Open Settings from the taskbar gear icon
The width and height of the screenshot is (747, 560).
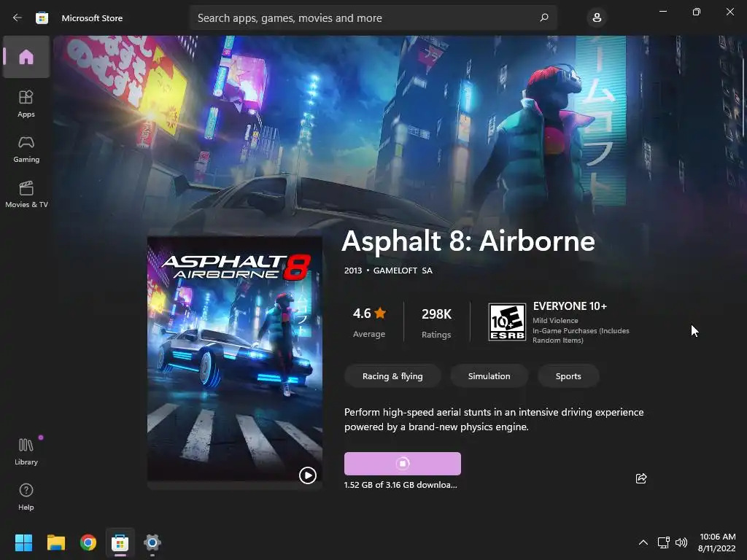152,542
